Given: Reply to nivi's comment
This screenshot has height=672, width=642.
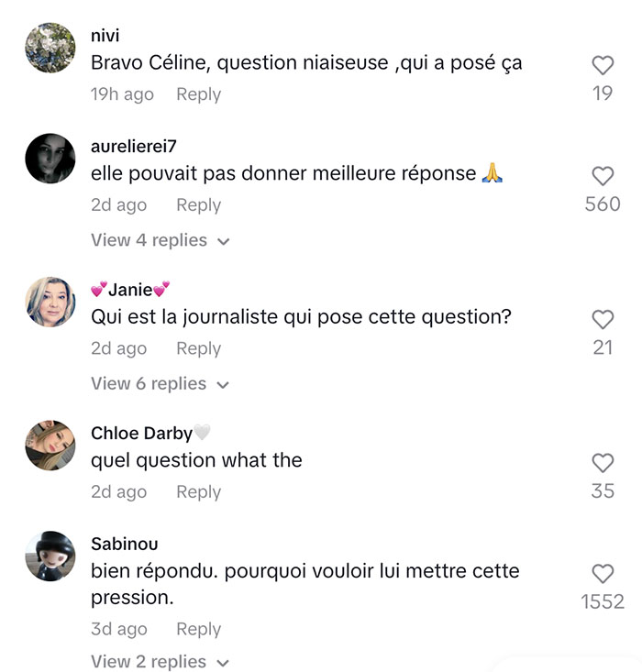Looking at the screenshot, I should click(x=198, y=94).
